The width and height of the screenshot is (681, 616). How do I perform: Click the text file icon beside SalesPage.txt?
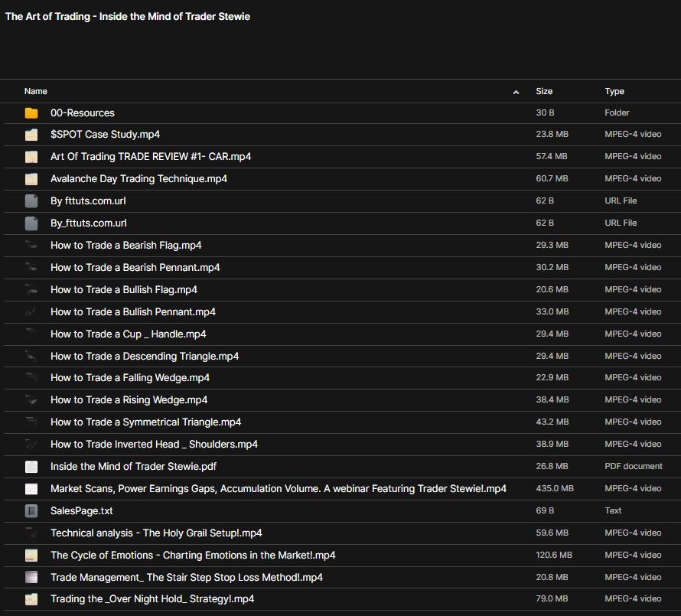[31, 510]
